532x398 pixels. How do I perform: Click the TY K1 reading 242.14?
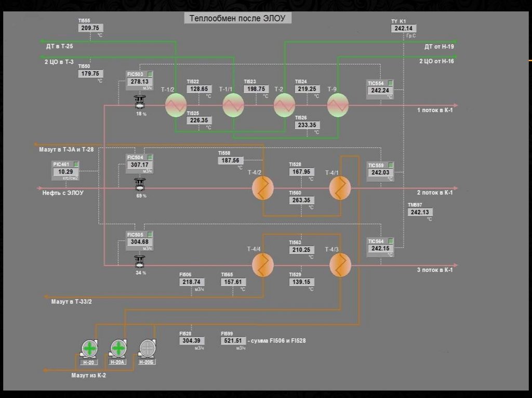404,29
